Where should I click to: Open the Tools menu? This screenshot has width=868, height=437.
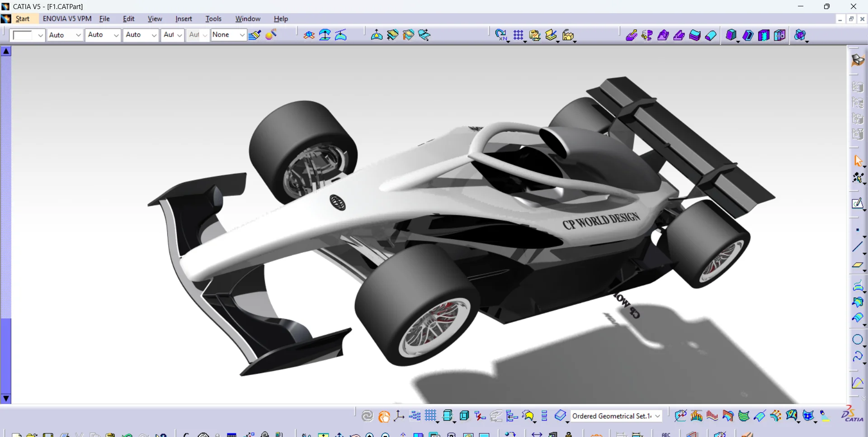213,19
